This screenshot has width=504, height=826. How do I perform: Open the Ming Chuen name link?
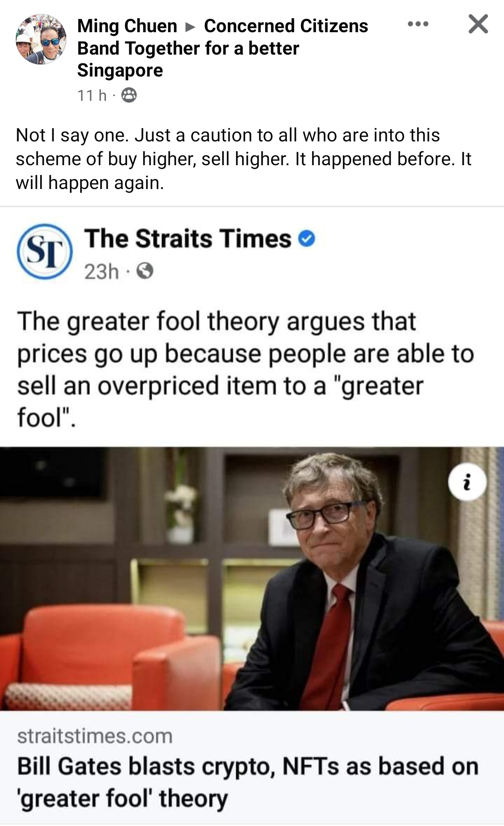(127, 26)
